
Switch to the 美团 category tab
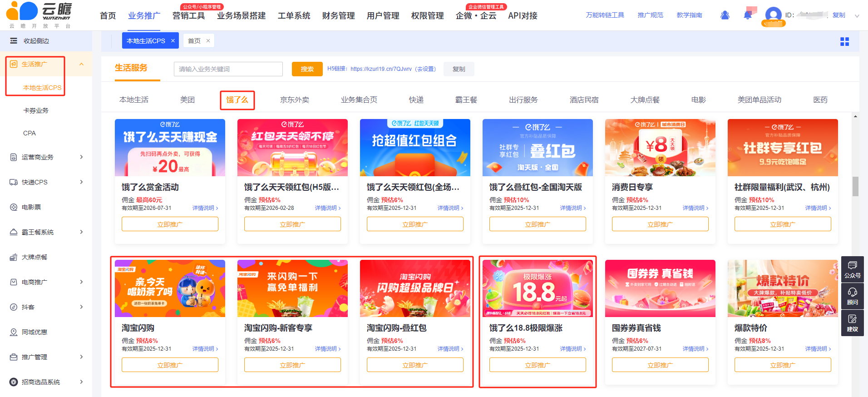click(187, 100)
